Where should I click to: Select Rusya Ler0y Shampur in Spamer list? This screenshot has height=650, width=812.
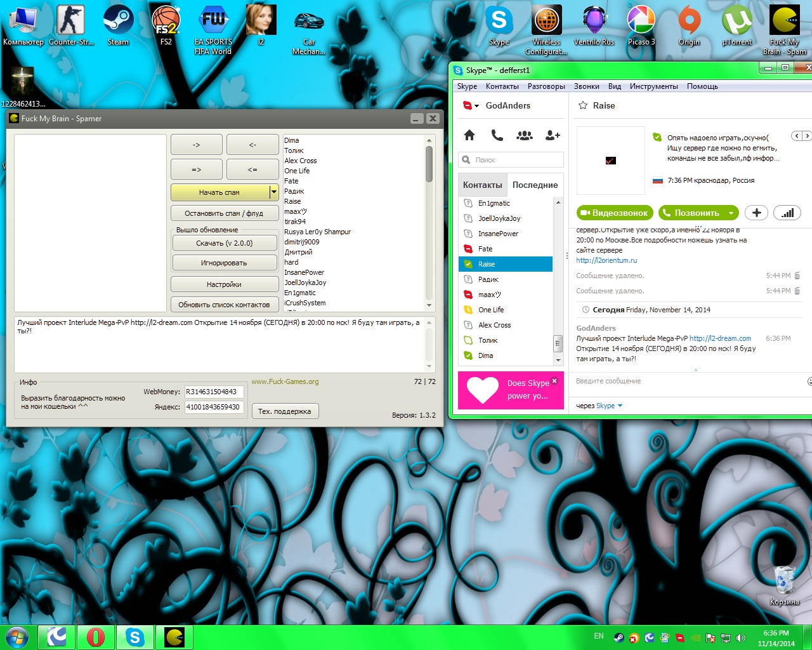(x=317, y=232)
